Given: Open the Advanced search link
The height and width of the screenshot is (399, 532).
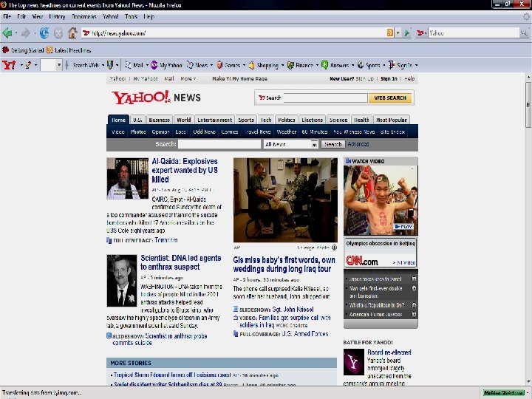Looking at the screenshot, I should [x=358, y=144].
